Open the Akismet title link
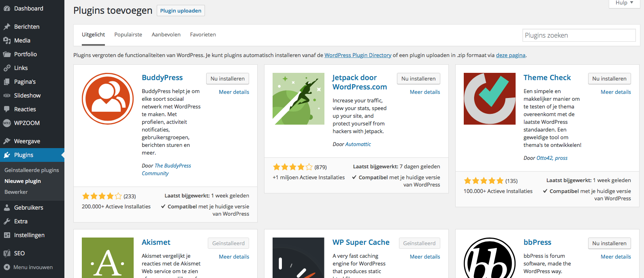This screenshot has width=644, height=278. pos(156,242)
